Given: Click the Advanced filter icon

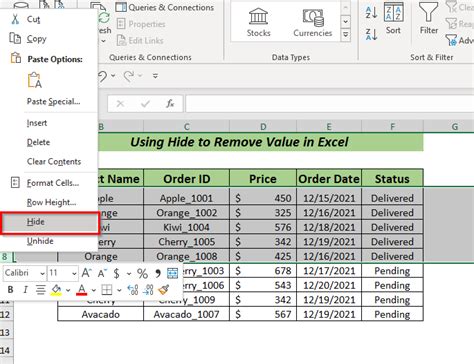Looking at the screenshot, I should pos(451,40).
